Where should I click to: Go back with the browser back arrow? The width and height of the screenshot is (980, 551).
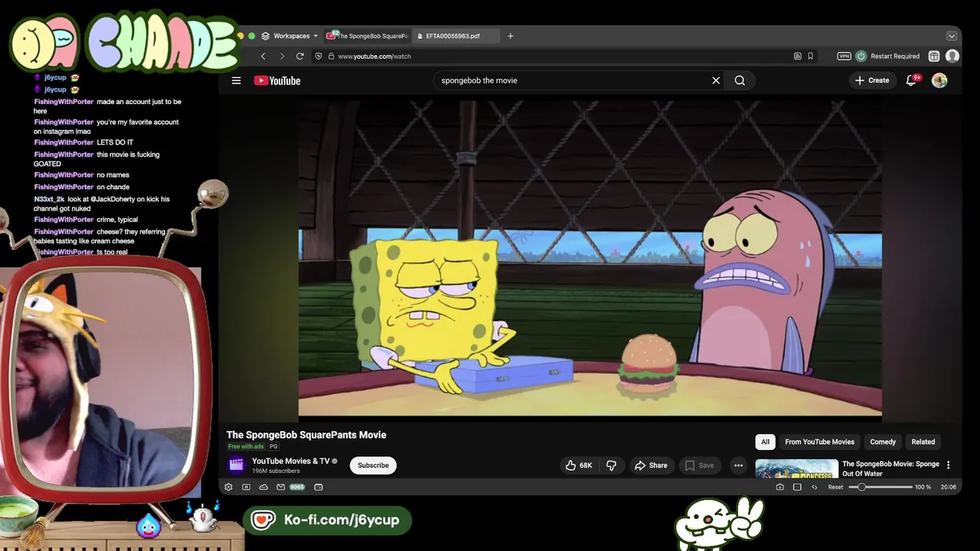pyautogui.click(x=263, y=56)
